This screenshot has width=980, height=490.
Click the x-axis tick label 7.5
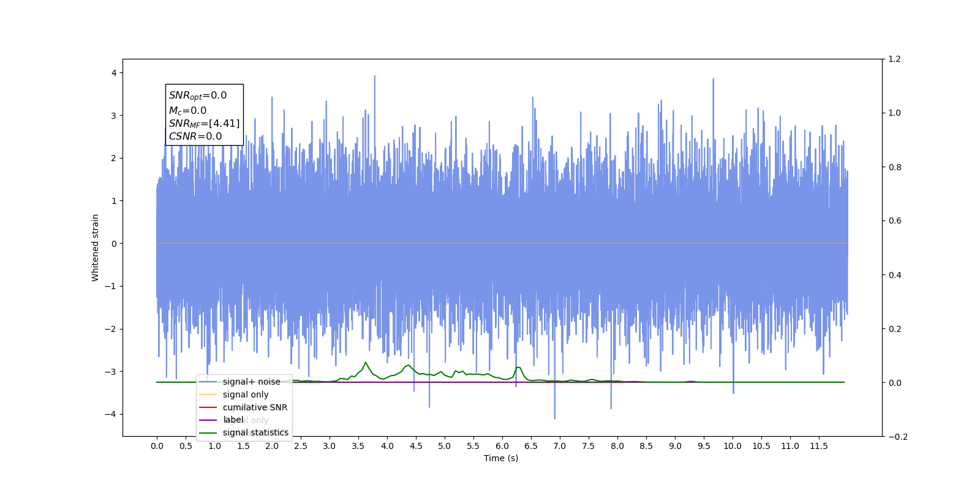(x=589, y=446)
